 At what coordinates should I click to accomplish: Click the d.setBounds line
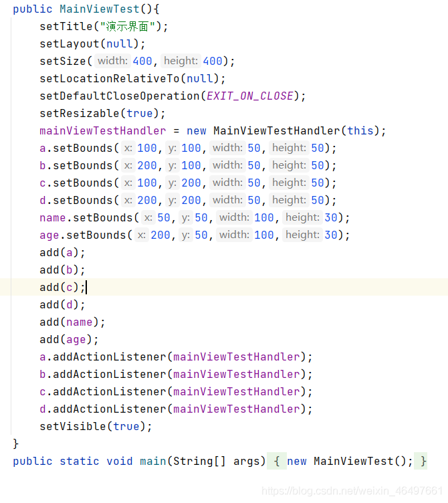tap(188, 200)
